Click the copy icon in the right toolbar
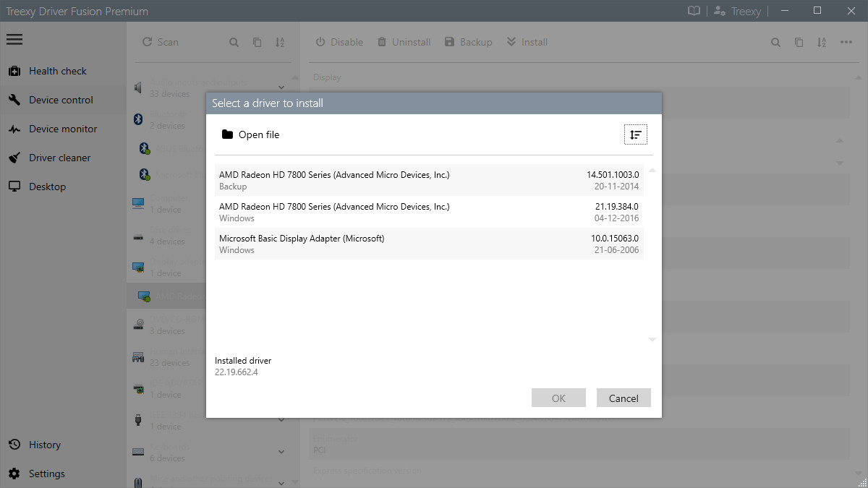Viewport: 868px width, 488px height. coord(799,42)
